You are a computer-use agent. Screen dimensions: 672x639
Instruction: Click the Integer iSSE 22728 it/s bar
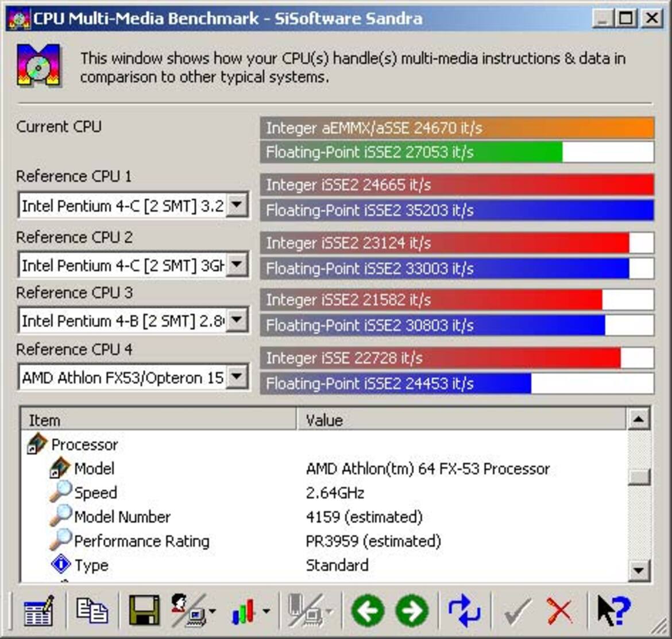point(457,358)
